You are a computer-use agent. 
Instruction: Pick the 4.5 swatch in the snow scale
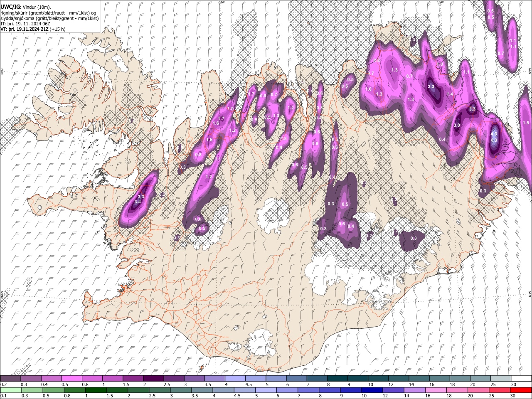(x=255, y=378)
